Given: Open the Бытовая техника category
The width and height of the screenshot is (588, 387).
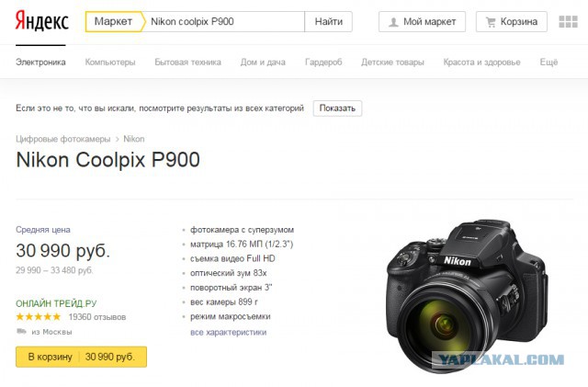Looking at the screenshot, I should click(x=187, y=63).
